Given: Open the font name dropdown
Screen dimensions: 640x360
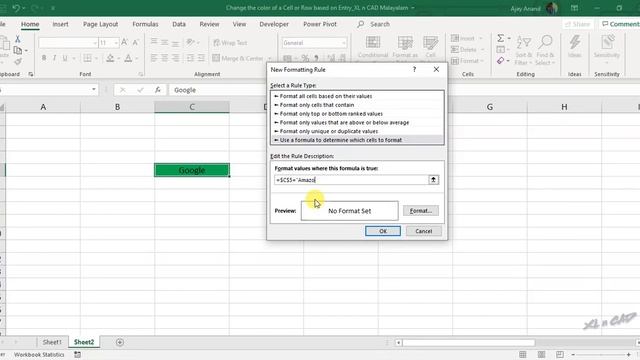Looking at the screenshot, I should (x=95, y=43).
